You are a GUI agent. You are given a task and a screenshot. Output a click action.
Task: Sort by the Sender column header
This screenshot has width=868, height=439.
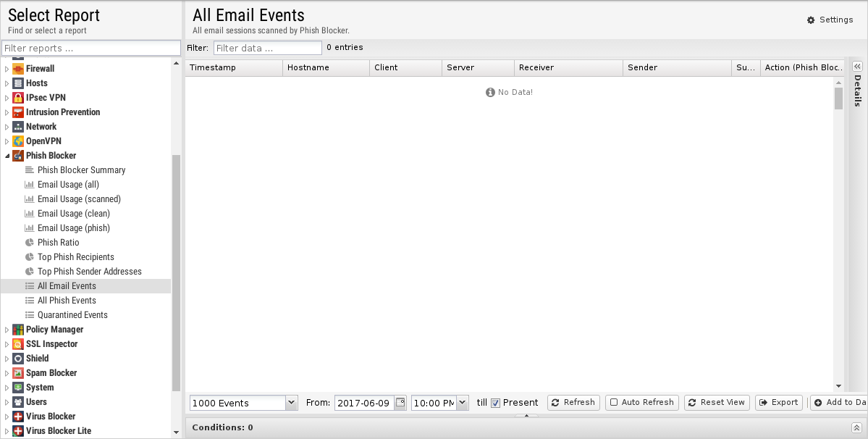coord(677,67)
